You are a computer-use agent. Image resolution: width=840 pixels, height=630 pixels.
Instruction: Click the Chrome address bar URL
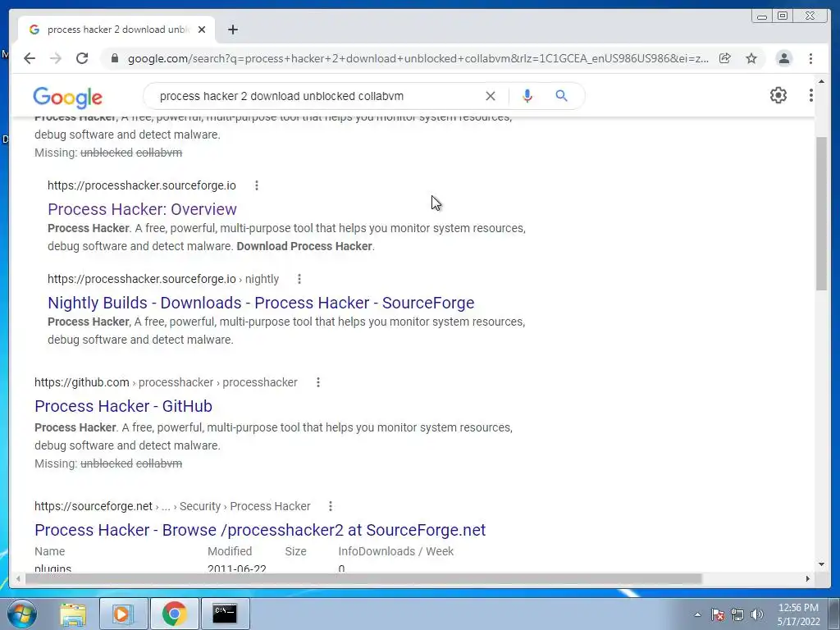pos(418,58)
